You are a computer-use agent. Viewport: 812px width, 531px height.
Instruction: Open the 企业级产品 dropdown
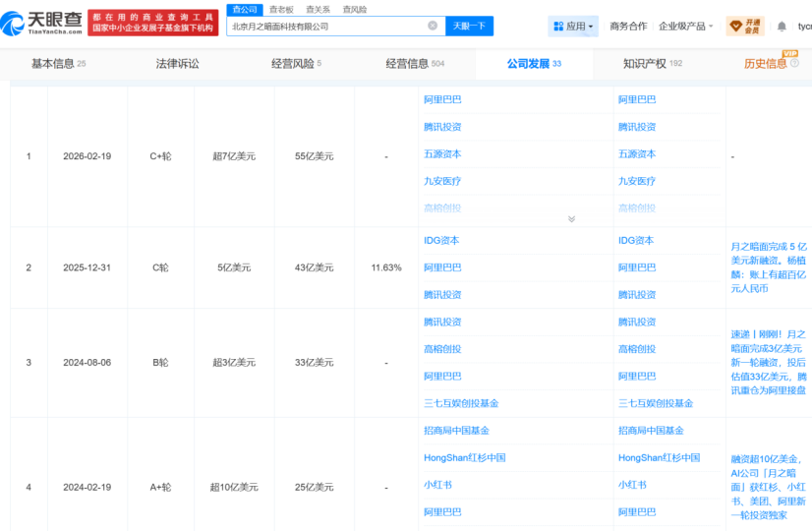tap(685, 26)
